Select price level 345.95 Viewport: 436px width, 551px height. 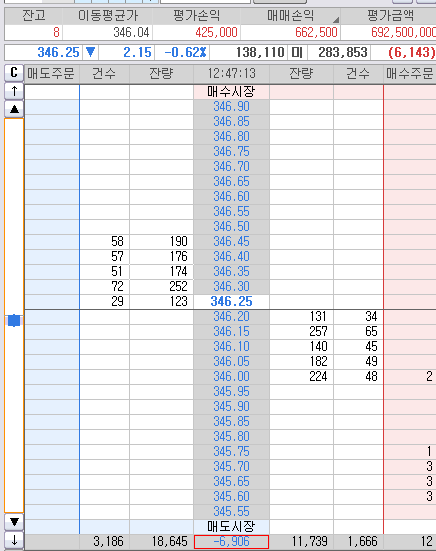[231, 391]
